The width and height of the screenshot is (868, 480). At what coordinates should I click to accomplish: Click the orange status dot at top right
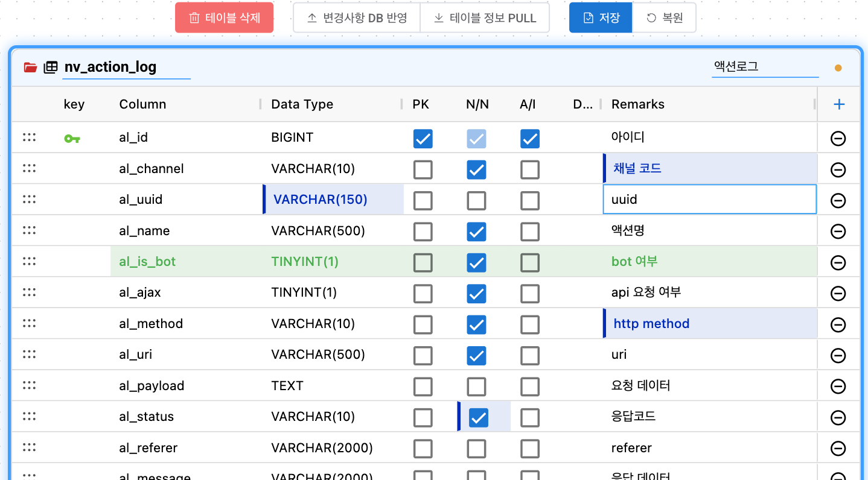tap(838, 68)
